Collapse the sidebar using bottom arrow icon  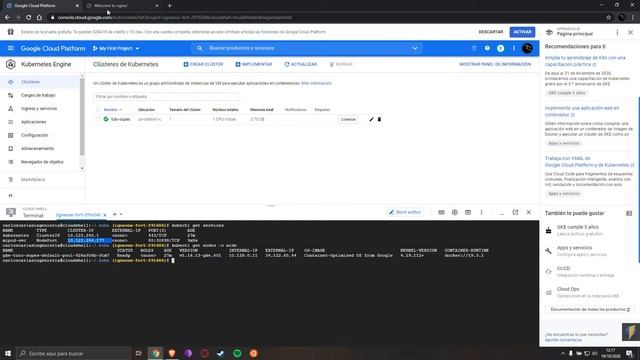[x=11, y=196]
